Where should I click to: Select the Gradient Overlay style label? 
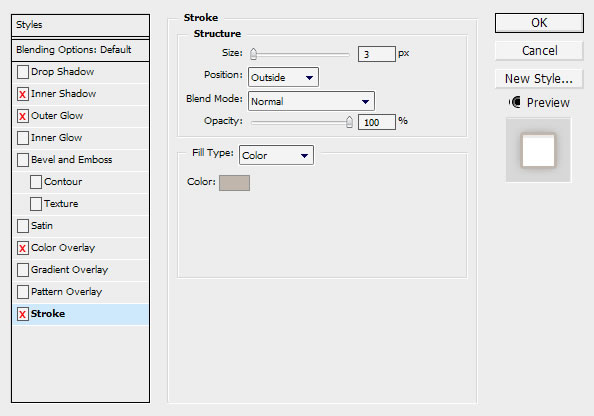tap(69, 270)
